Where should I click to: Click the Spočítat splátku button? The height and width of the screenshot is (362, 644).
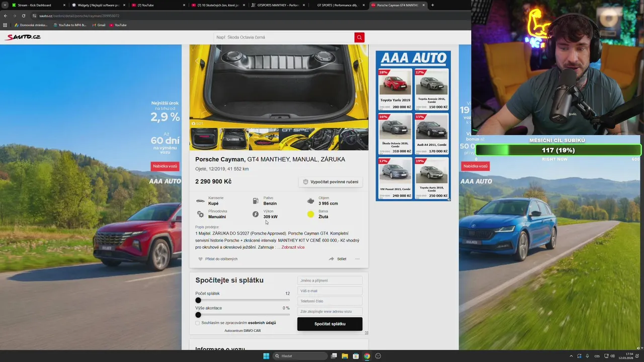[330, 324]
